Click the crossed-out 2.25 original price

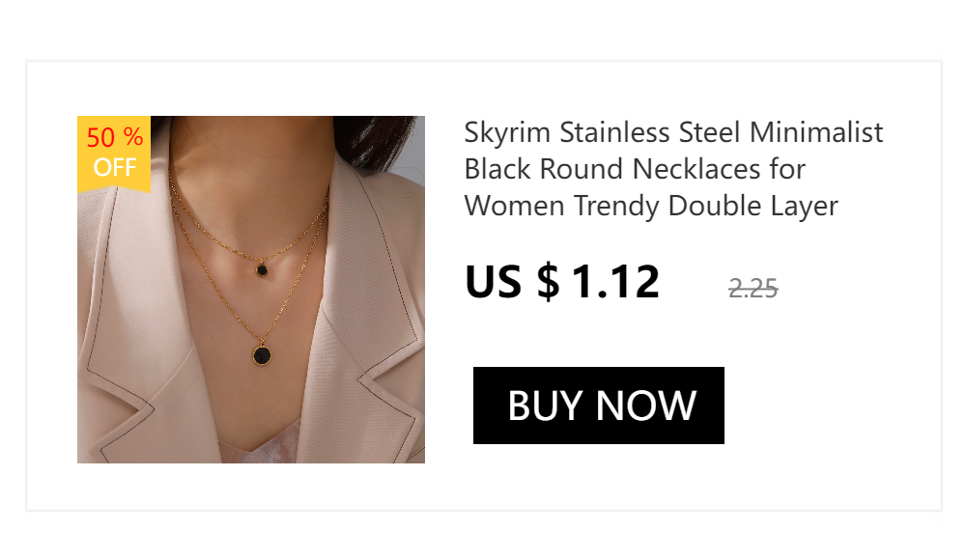point(753,288)
